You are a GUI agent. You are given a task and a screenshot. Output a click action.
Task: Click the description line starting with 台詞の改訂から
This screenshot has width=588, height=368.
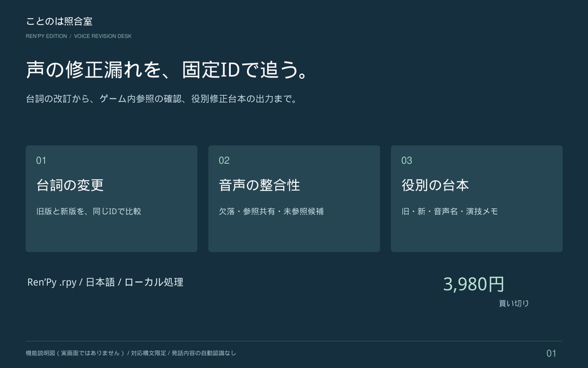[161, 99]
